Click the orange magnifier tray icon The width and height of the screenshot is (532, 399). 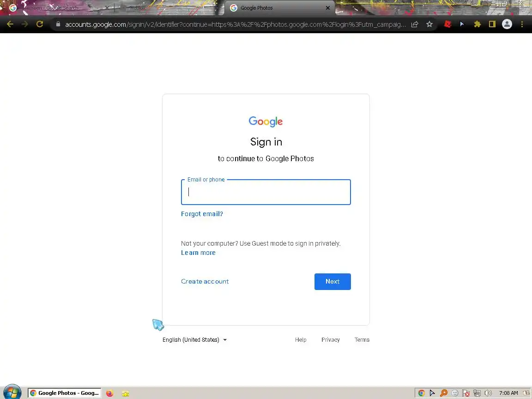(443, 393)
